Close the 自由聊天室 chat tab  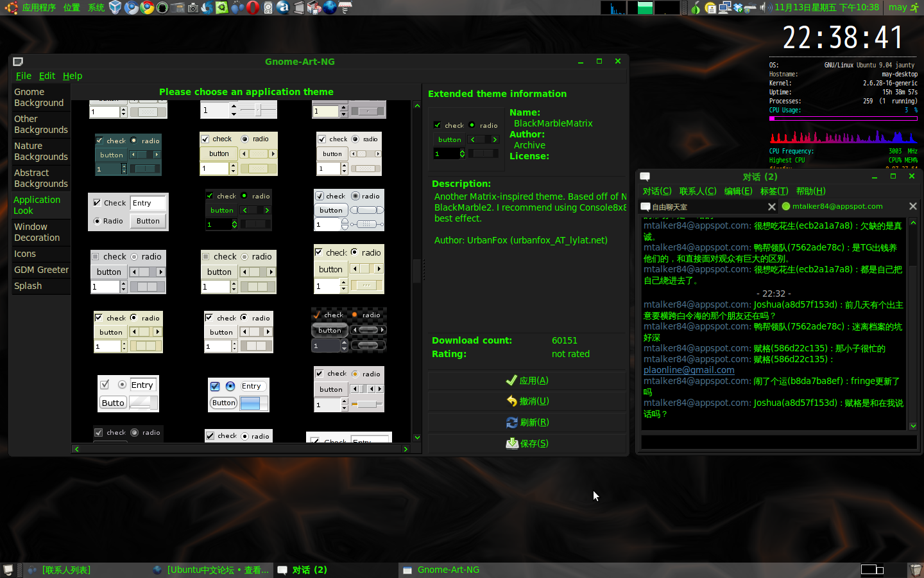772,207
